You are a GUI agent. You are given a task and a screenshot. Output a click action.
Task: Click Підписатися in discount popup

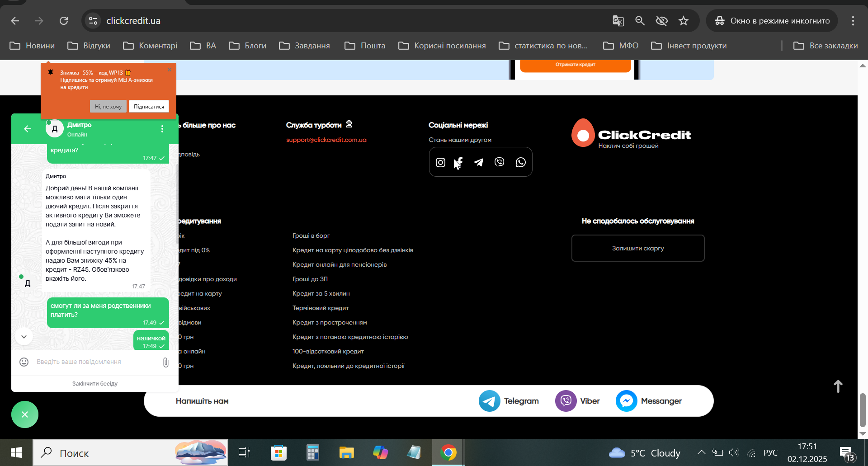(149, 107)
